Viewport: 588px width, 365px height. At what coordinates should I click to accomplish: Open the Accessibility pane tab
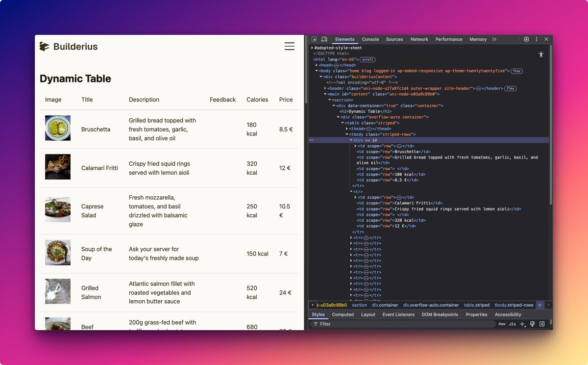click(x=508, y=314)
